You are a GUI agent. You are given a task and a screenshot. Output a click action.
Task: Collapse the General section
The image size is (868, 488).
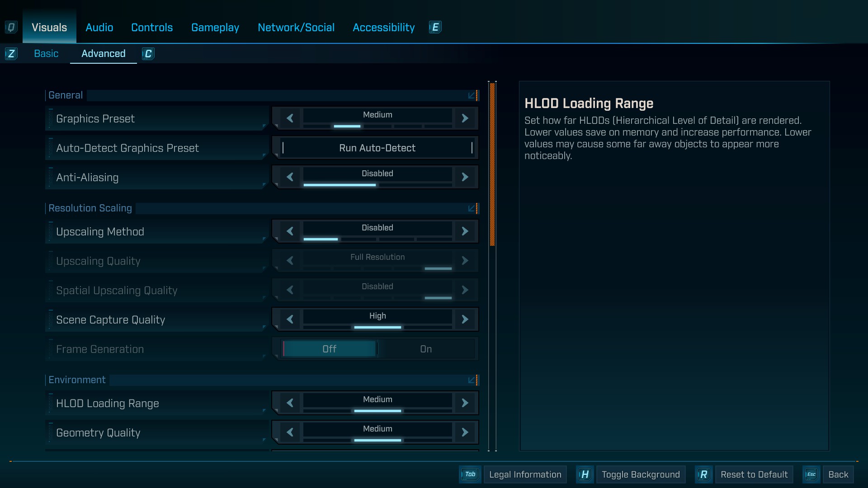point(472,95)
